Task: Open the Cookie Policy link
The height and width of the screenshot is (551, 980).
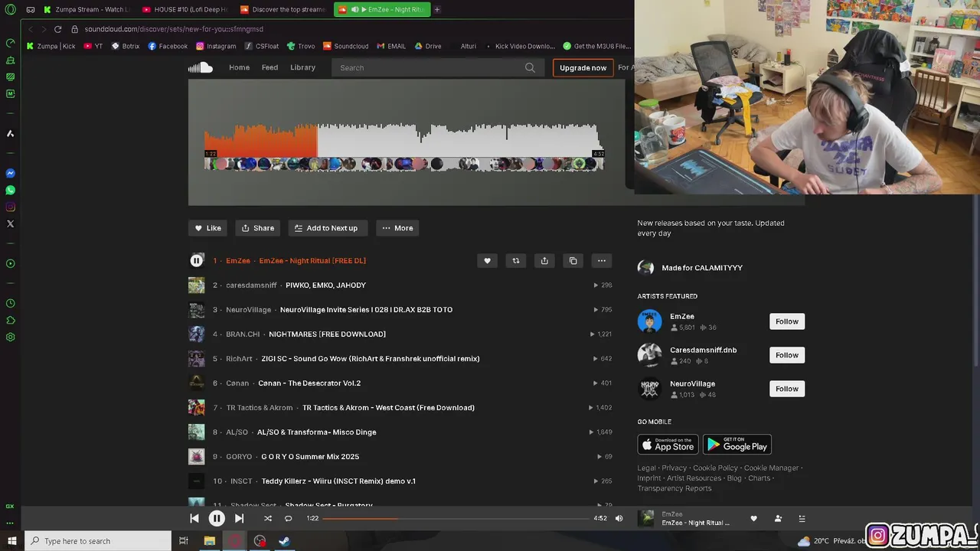Action: (715, 468)
